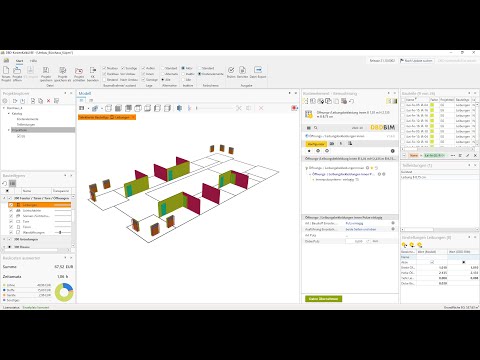The width and height of the screenshot is (480, 360).
Task: Click the first cube view icon in Modell toolbar
Action: [108, 108]
